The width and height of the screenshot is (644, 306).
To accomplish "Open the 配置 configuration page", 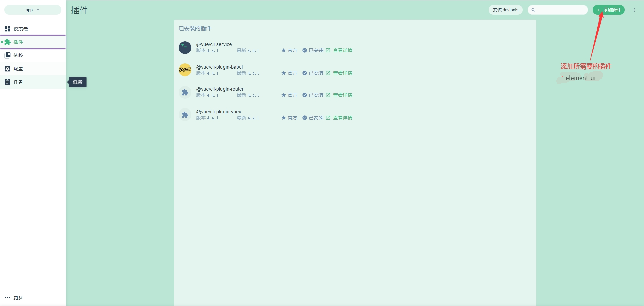I will (33, 69).
